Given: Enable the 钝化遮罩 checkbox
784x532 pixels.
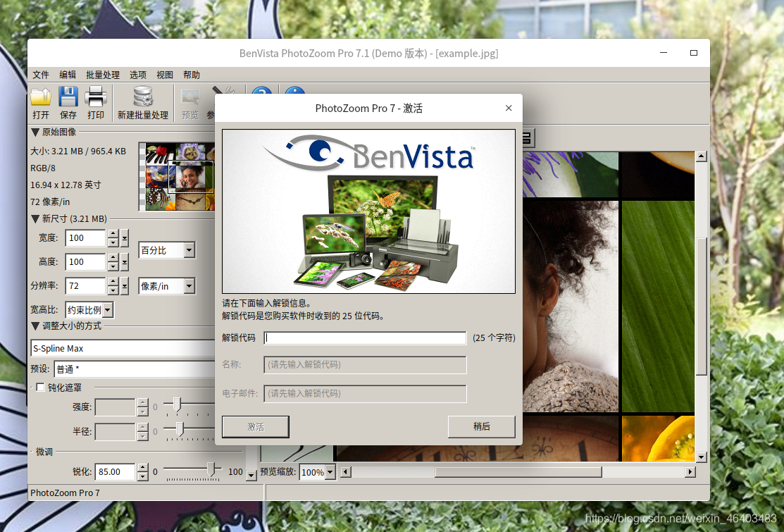Looking at the screenshot, I should [x=40, y=388].
